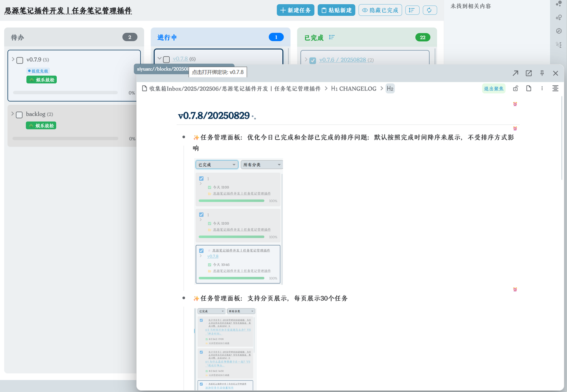
Task: Click the 娱乐放松 tag on backlog card
Action: point(41,126)
